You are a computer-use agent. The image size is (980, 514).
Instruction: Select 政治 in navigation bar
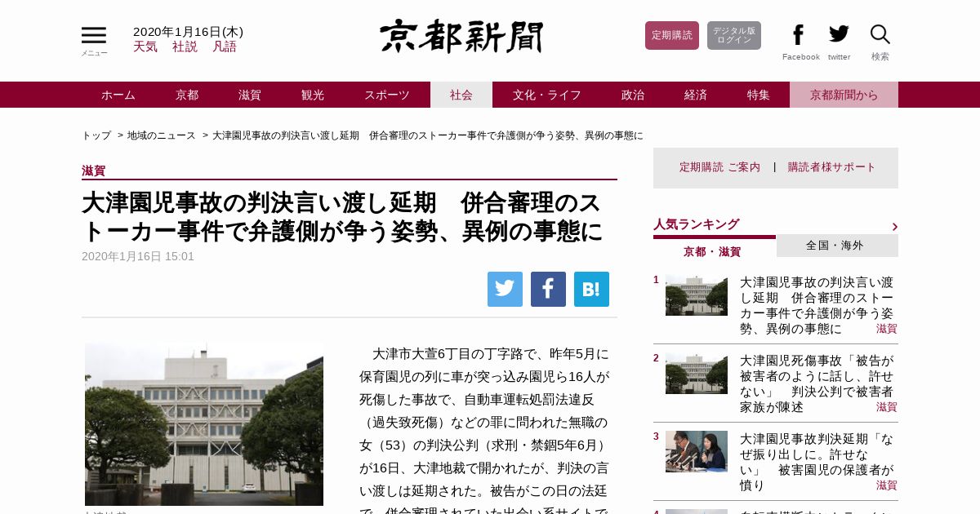[633, 95]
